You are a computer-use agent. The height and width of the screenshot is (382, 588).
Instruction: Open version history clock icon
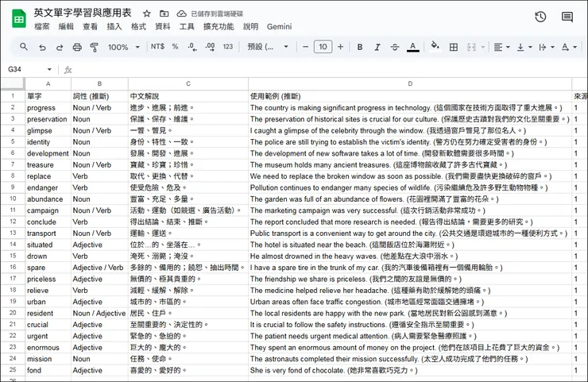coord(540,17)
